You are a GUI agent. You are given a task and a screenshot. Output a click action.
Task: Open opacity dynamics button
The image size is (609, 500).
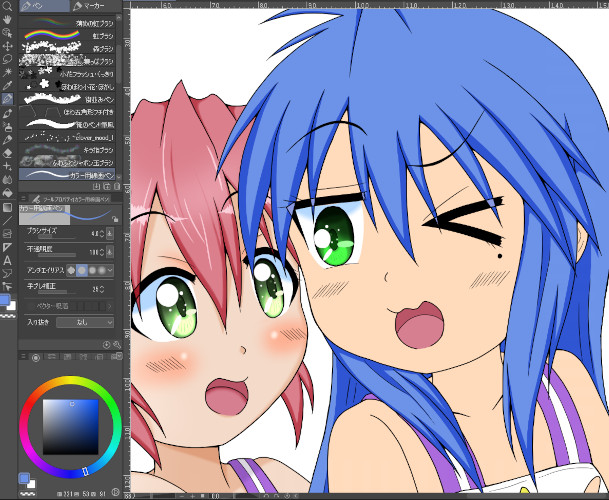(110, 252)
